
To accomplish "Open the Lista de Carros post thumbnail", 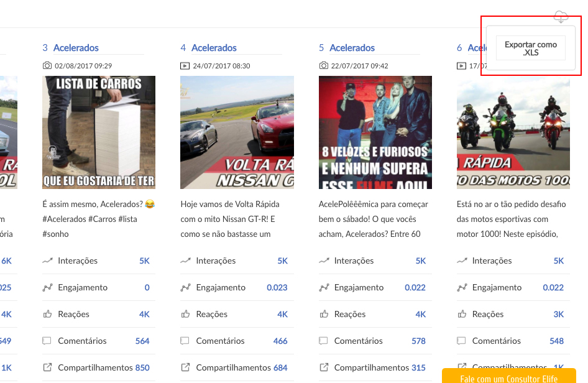I will tap(99, 132).
